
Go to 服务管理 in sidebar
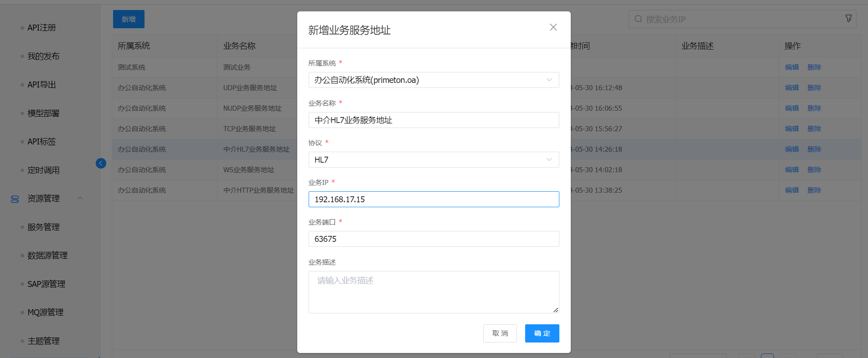coord(43,227)
